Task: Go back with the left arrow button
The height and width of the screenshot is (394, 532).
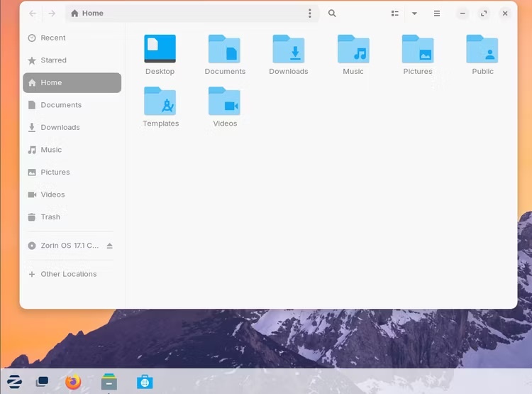Action: click(x=33, y=13)
